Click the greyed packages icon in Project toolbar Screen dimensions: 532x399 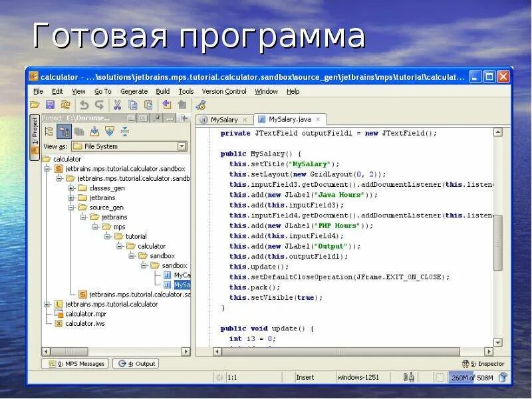click(79, 132)
